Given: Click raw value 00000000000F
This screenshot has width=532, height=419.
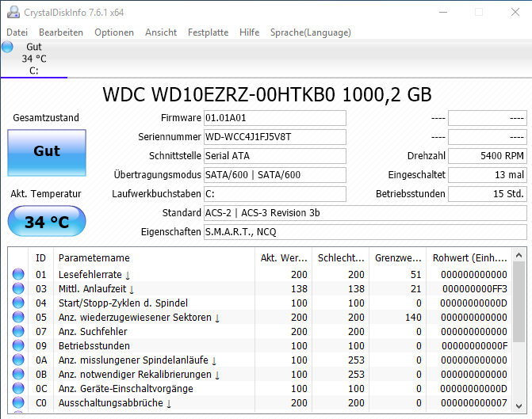Looking at the screenshot, I should tap(475, 346).
